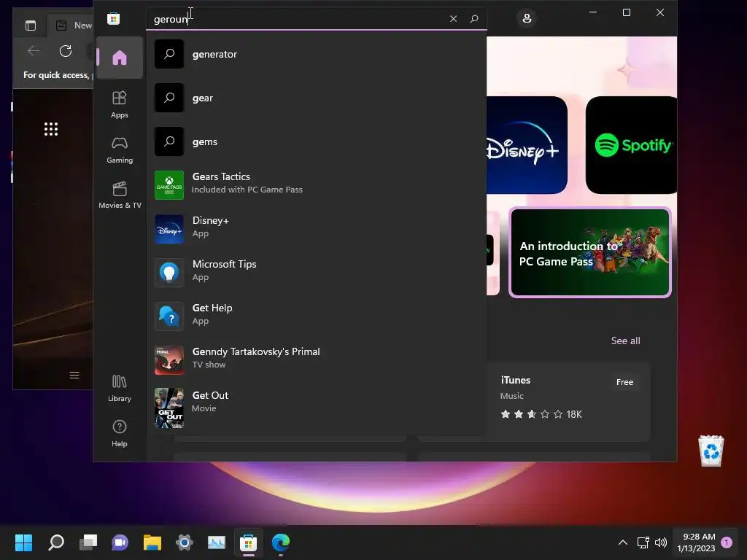Click Microsoft Store taskbar icon
The height and width of the screenshot is (560, 747).
click(x=248, y=542)
